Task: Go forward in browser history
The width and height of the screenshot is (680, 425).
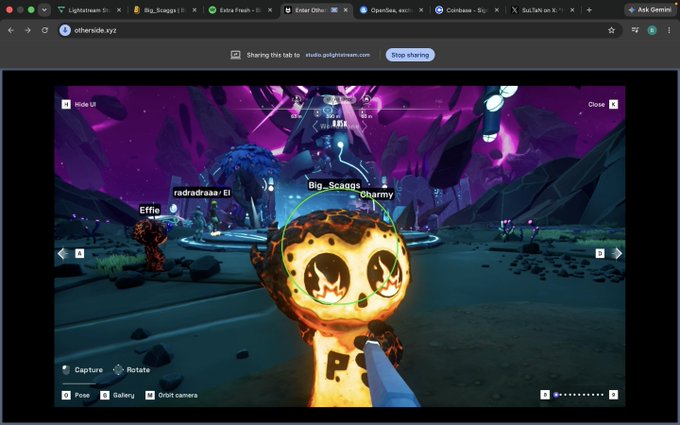Action: tap(28, 30)
